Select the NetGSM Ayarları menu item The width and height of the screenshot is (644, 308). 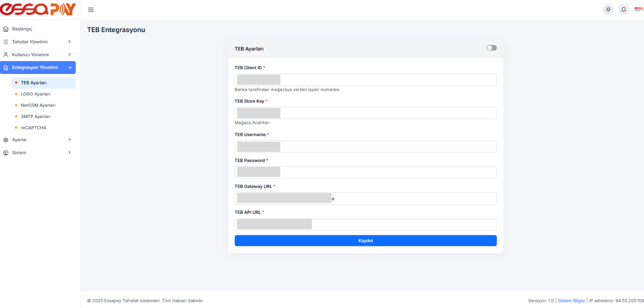click(x=38, y=105)
